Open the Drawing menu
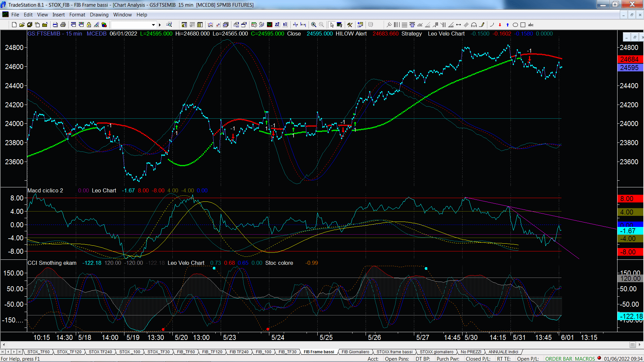 click(x=99, y=15)
